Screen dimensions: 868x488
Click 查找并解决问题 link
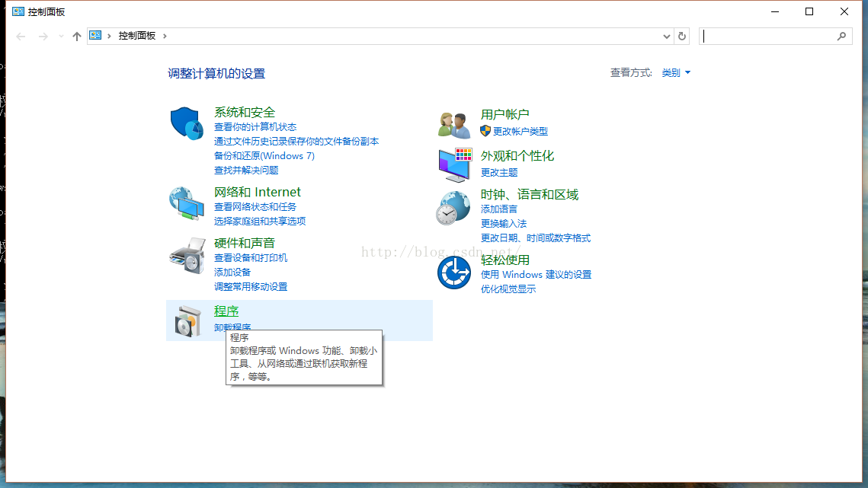[246, 171]
